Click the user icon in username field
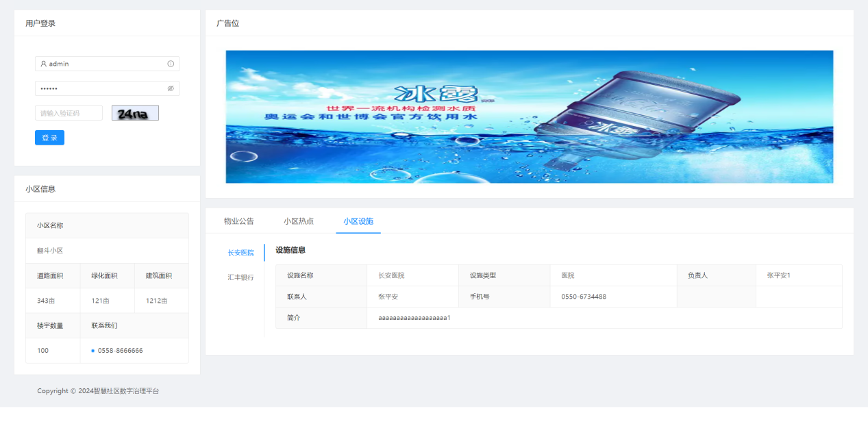Viewport: 868px width, 424px height. [44, 64]
